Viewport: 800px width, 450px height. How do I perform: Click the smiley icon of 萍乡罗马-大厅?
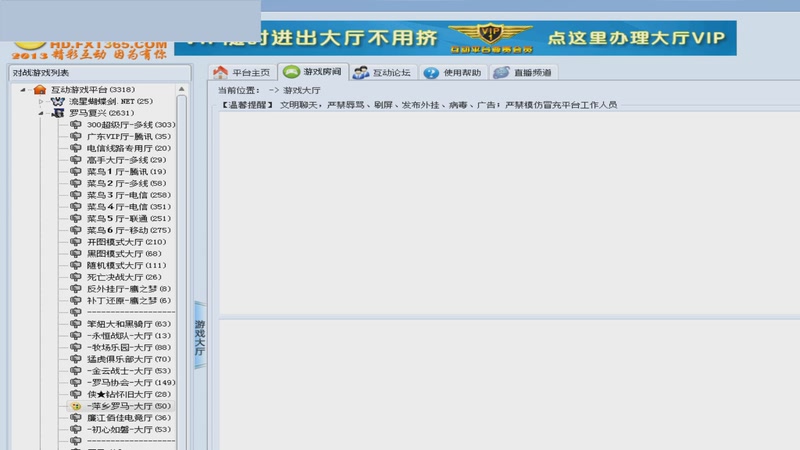pos(76,406)
